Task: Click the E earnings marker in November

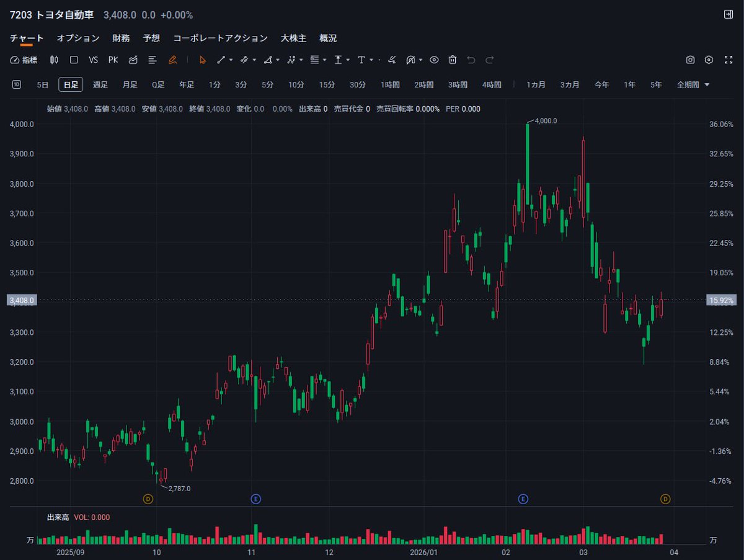Action: point(255,499)
